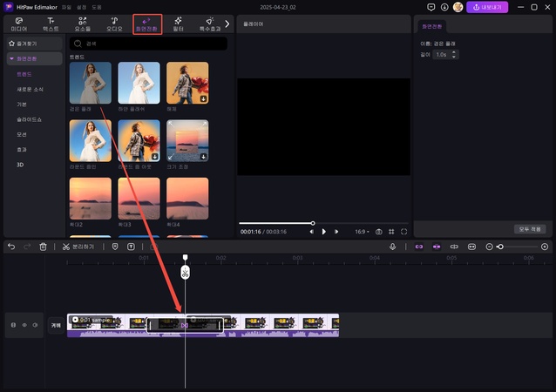Collapse the 화면전환 category in sidebar
Viewport: 556px width, 392px height.
tap(10, 58)
